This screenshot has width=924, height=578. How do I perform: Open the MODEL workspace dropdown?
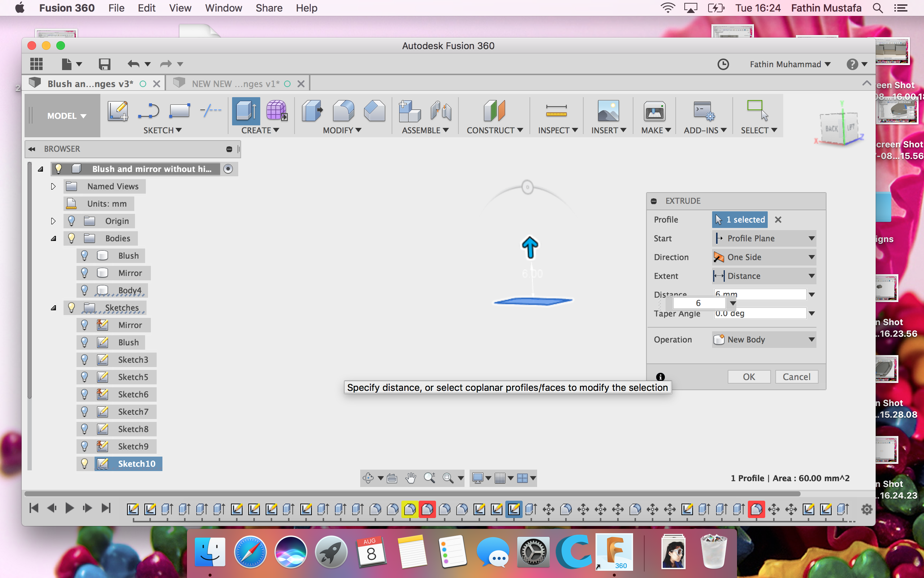66,116
